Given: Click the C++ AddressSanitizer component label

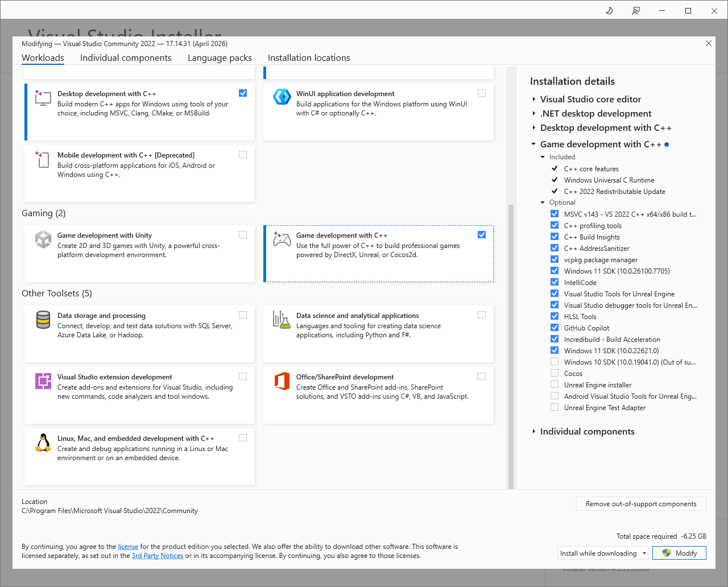Looking at the screenshot, I should click(x=597, y=249).
